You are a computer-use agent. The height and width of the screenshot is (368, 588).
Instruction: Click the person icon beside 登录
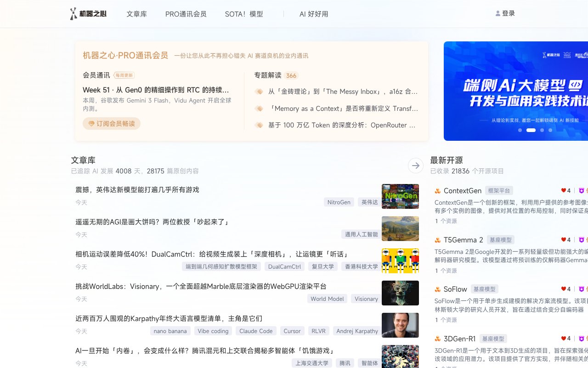(497, 13)
